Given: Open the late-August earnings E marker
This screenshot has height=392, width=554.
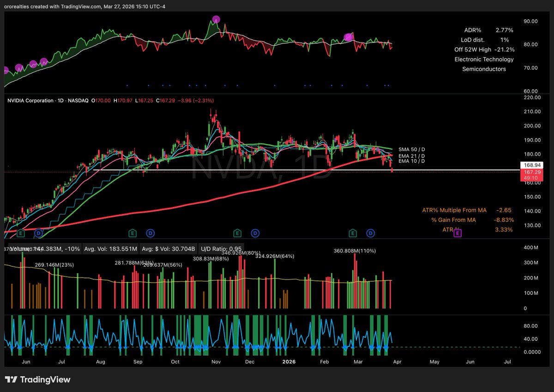Looking at the screenshot, I should coord(132,232).
